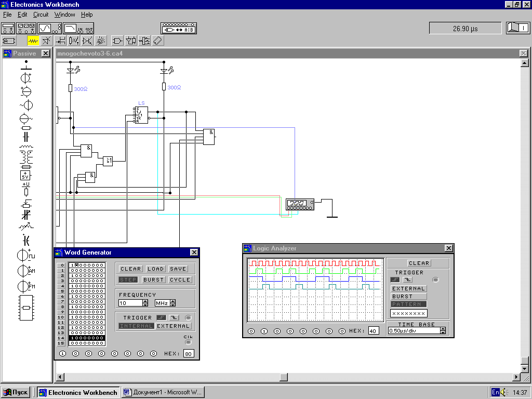Switch to Документ1 - Microsoft Word taskbar item
The image size is (532, 399).
tap(163, 393)
